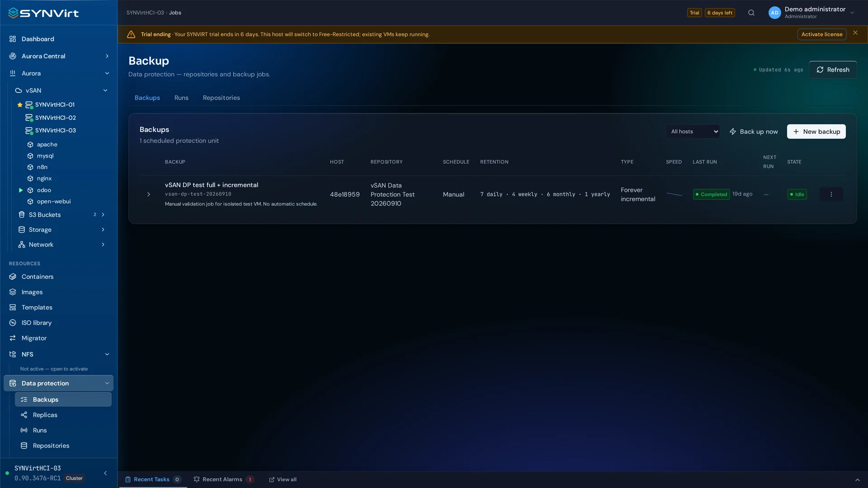Collapse the vSAN tree node
This screenshot has height=488, width=868.
tap(105, 90)
